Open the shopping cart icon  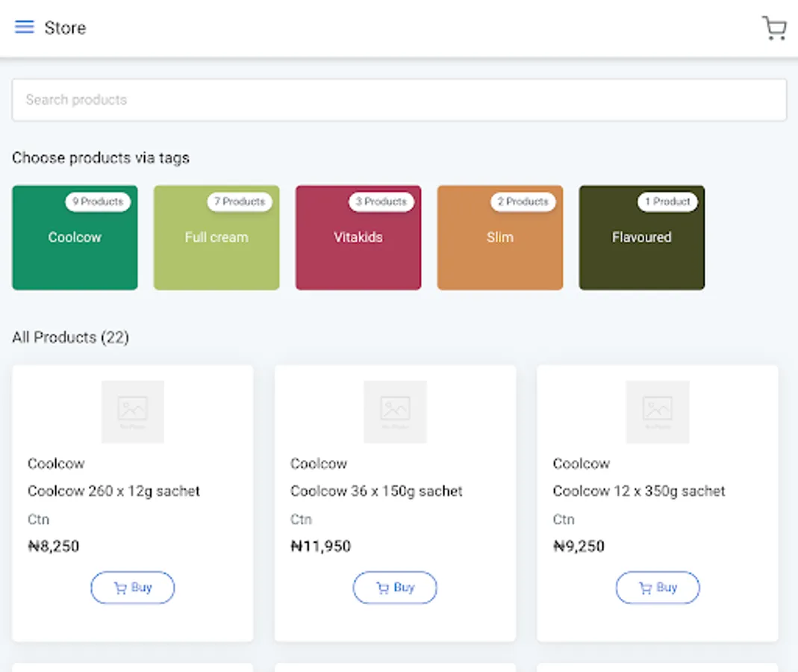[773, 28]
